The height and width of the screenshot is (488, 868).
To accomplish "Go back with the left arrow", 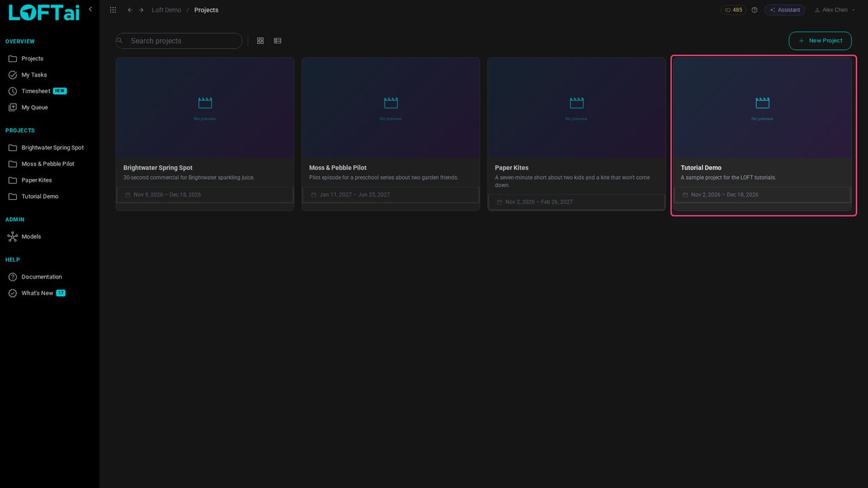I will click(x=130, y=10).
